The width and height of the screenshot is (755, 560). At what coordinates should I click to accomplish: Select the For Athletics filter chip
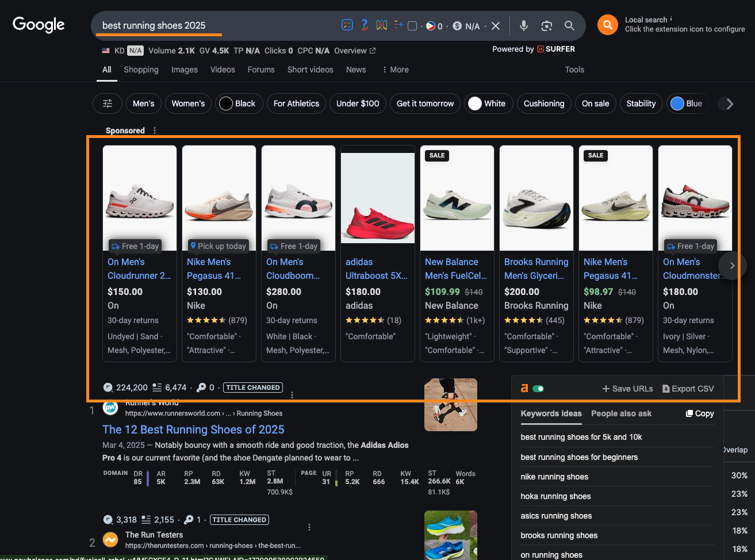296,103
